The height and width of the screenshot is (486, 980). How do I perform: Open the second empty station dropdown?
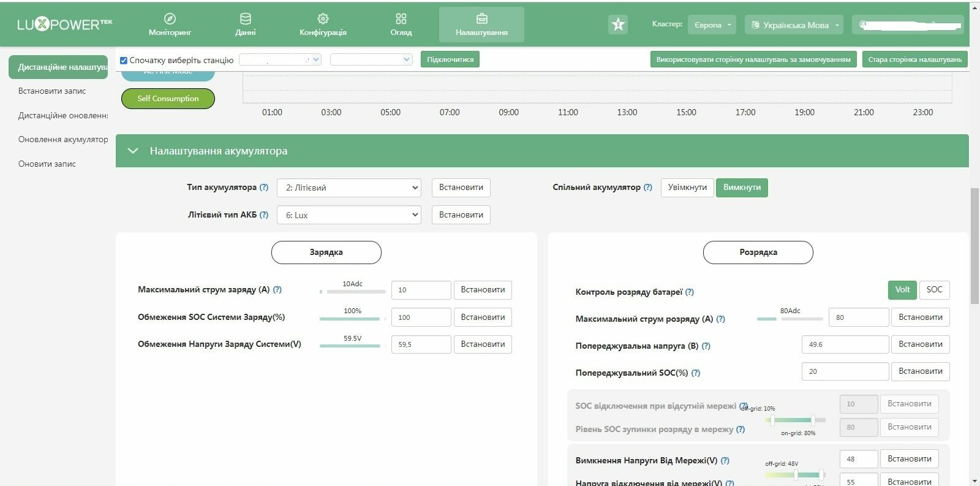pos(371,59)
